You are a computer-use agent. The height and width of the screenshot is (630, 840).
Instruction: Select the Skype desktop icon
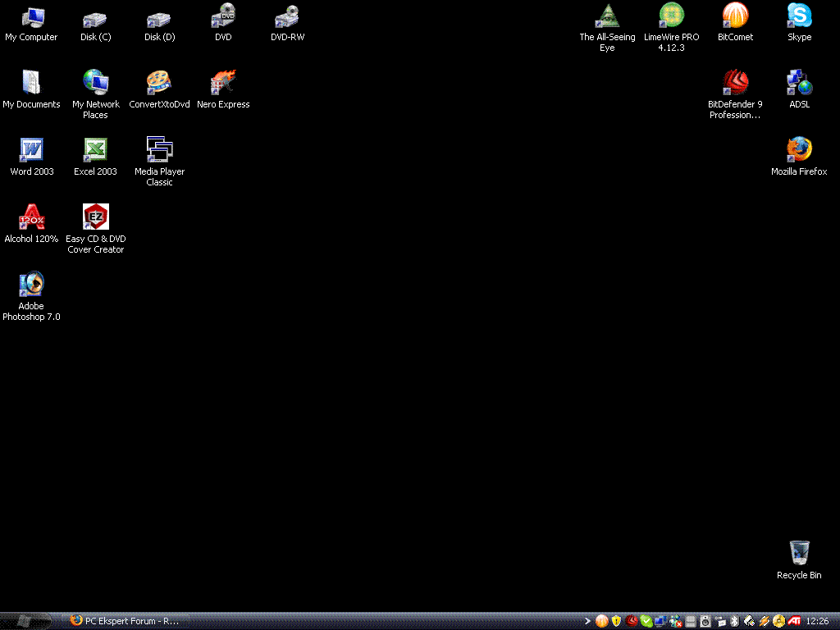[799, 16]
